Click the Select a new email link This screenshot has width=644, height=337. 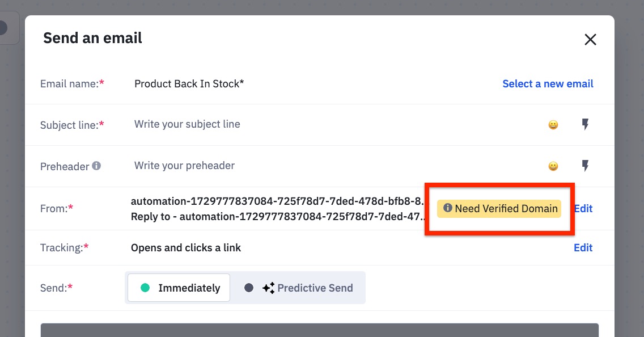point(548,83)
